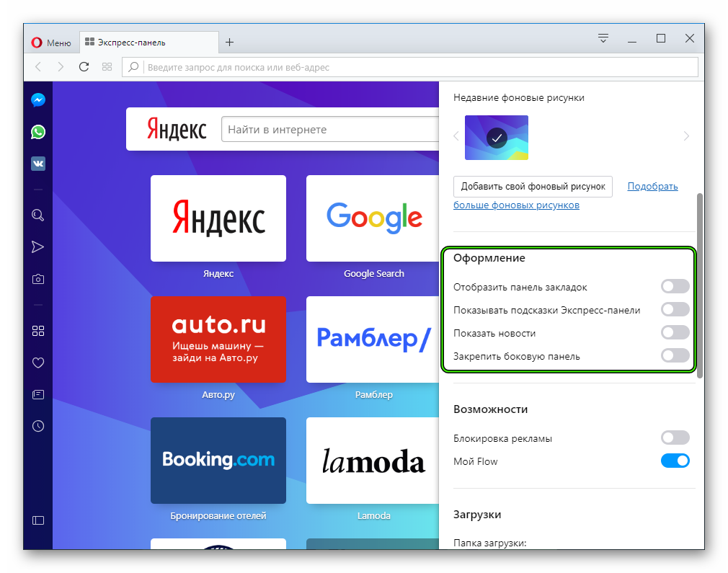This screenshot has width=728, height=573.
Task: Open Speed Dial grid icon in sidebar
Action: coord(38,331)
